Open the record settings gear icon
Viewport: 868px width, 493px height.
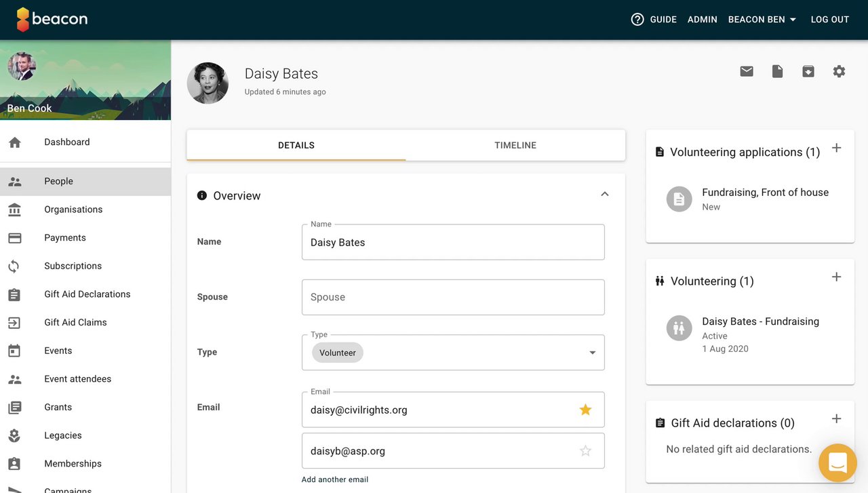pyautogui.click(x=839, y=71)
